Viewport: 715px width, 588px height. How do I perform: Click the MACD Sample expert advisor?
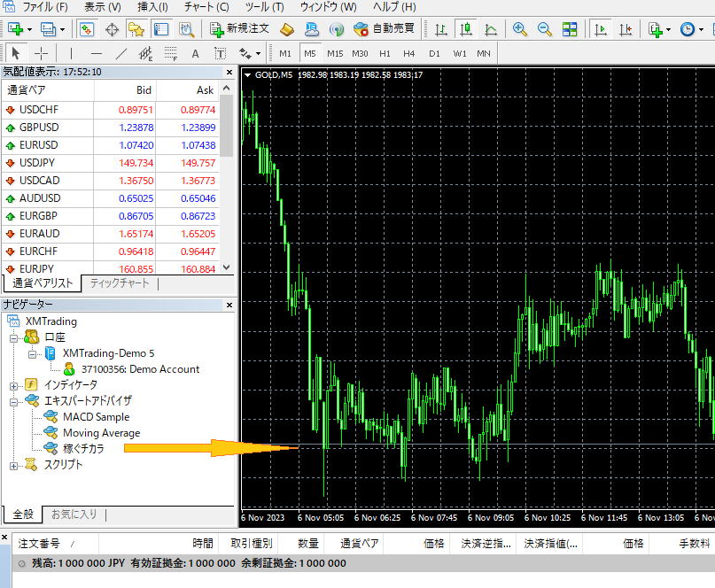pos(96,417)
